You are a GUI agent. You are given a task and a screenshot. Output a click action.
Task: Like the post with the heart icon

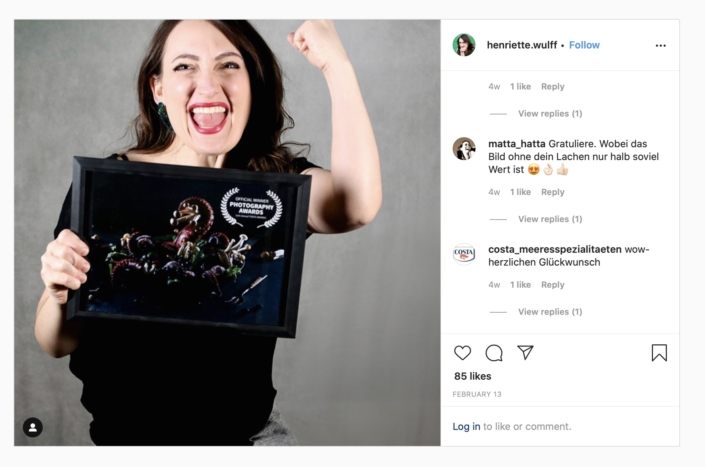(462, 353)
